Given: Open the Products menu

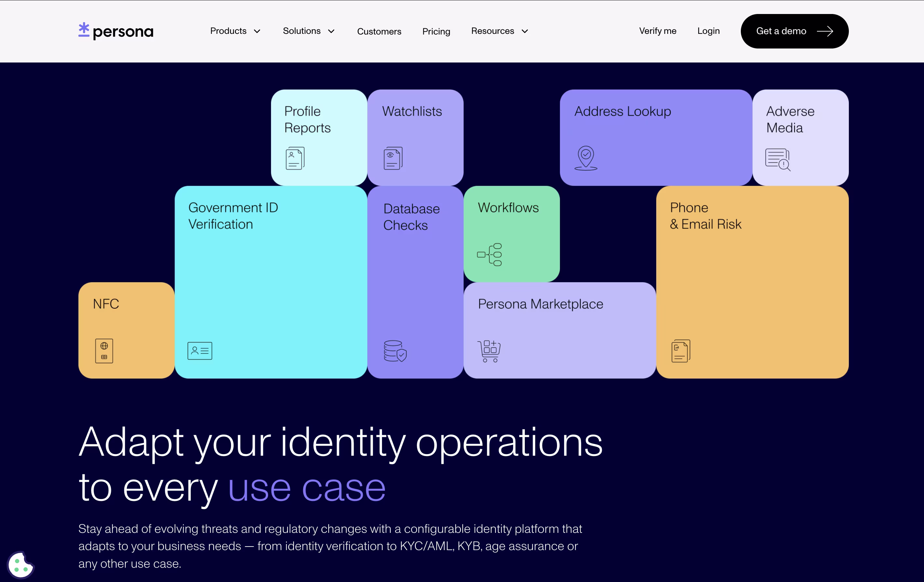Looking at the screenshot, I should (x=228, y=31).
